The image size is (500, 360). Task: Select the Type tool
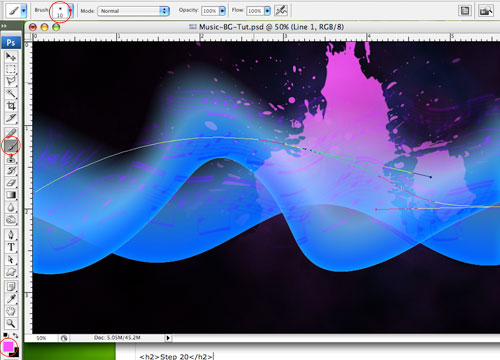pos(11,247)
